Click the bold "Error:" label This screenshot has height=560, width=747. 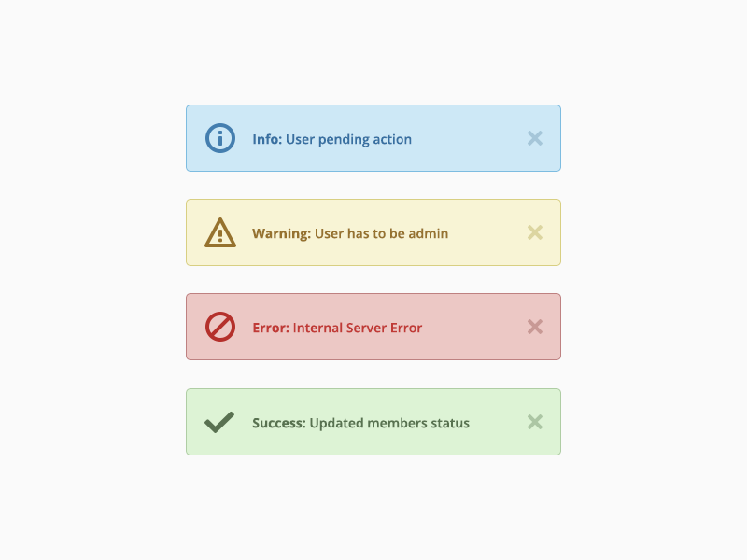click(x=271, y=328)
